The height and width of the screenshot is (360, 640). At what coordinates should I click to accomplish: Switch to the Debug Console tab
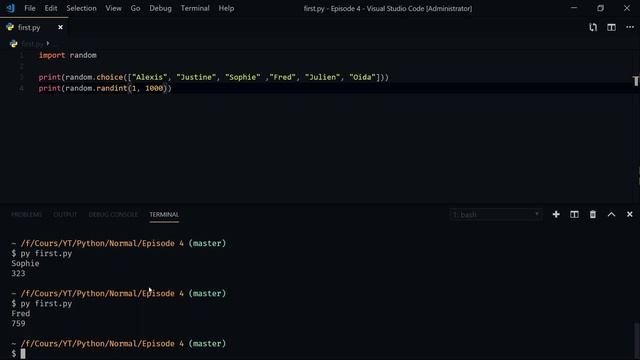(113, 215)
